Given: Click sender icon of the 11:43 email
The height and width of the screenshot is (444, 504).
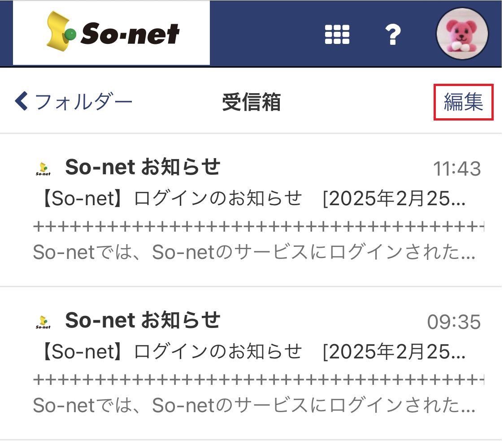Looking at the screenshot, I should tap(43, 169).
